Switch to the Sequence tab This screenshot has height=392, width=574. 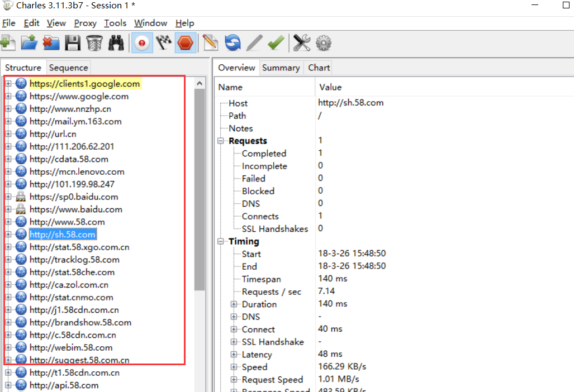click(x=68, y=68)
